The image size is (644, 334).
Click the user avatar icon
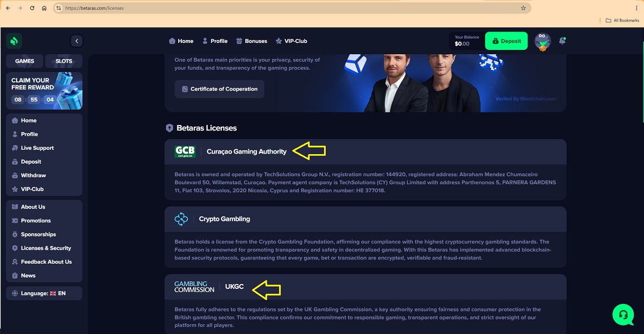pos(543,41)
